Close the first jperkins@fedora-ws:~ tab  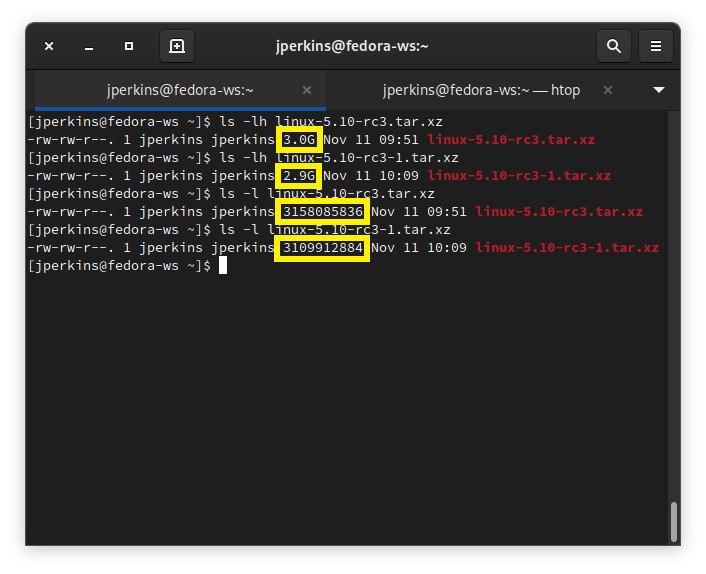coord(307,90)
